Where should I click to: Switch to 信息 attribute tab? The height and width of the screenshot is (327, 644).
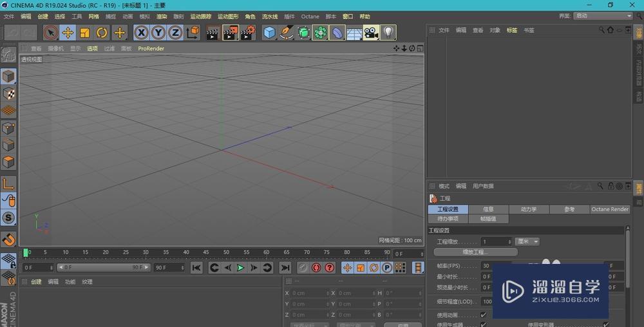point(488,209)
